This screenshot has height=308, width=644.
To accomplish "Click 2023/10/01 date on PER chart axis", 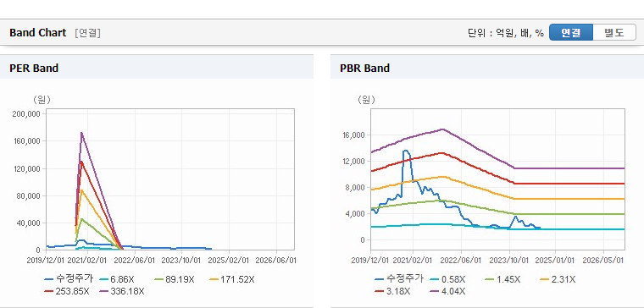I will click(x=181, y=261).
